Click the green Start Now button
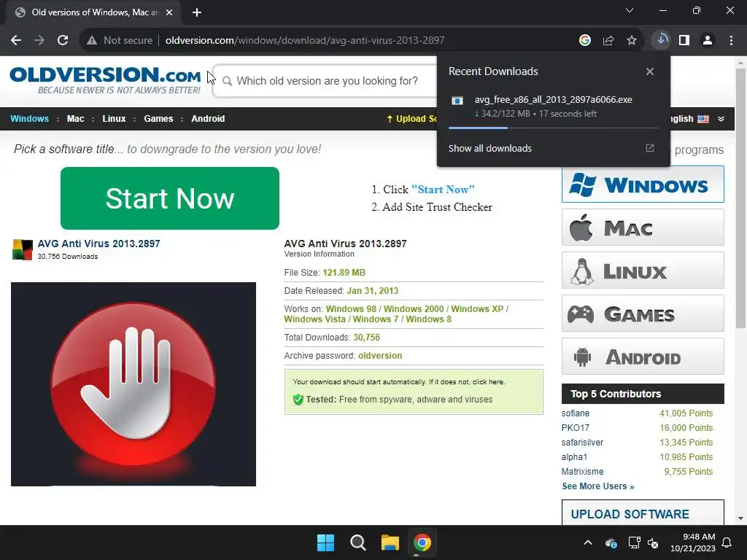Viewport: 747px width, 560px height. (x=169, y=198)
